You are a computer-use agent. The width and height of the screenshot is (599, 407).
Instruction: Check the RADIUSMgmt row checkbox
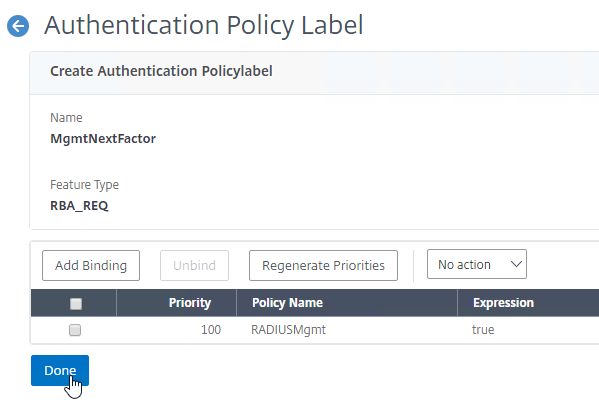tap(75, 330)
